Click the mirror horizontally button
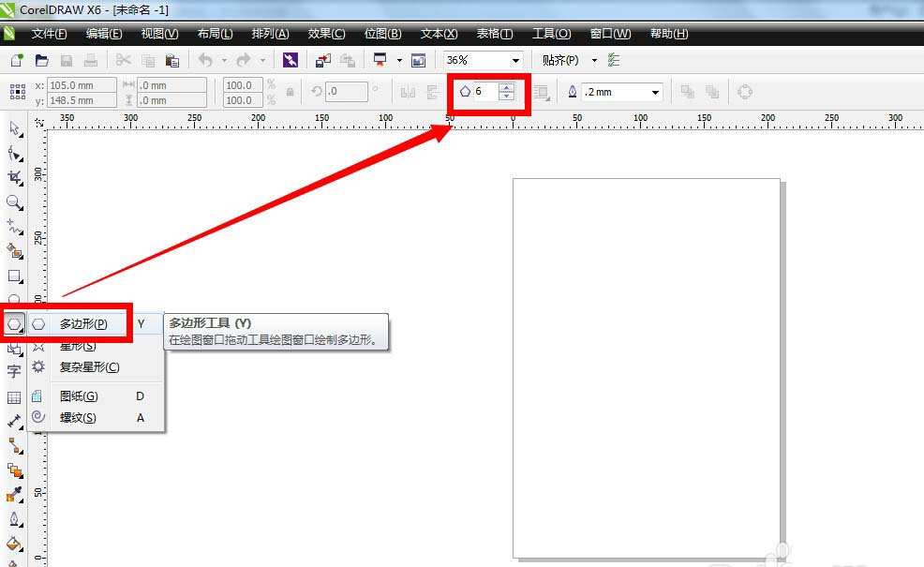Viewport: 924px width, 567px height. [408, 92]
